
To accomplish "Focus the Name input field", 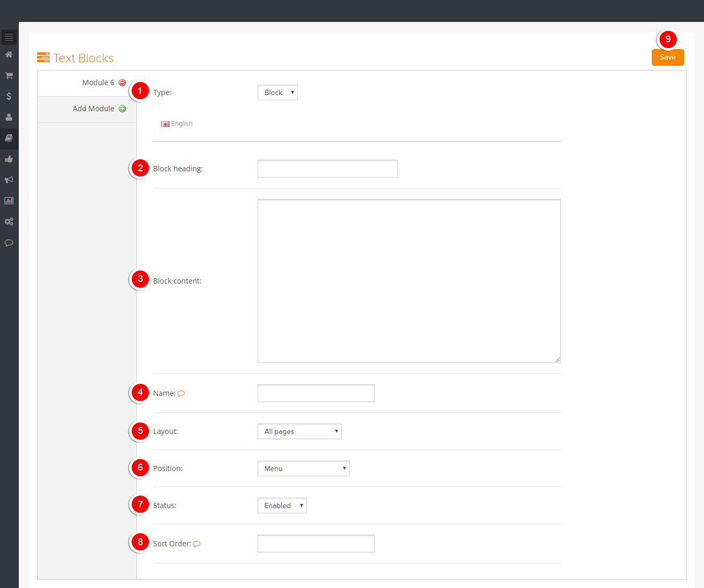I will tap(316, 393).
